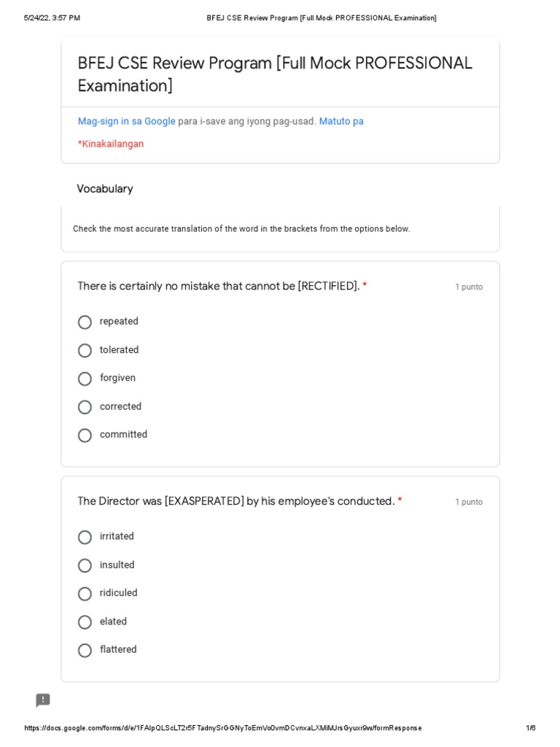Click the form URL in the footer
Image resolution: width=560 pixels, height=747 pixels.
tap(222, 728)
